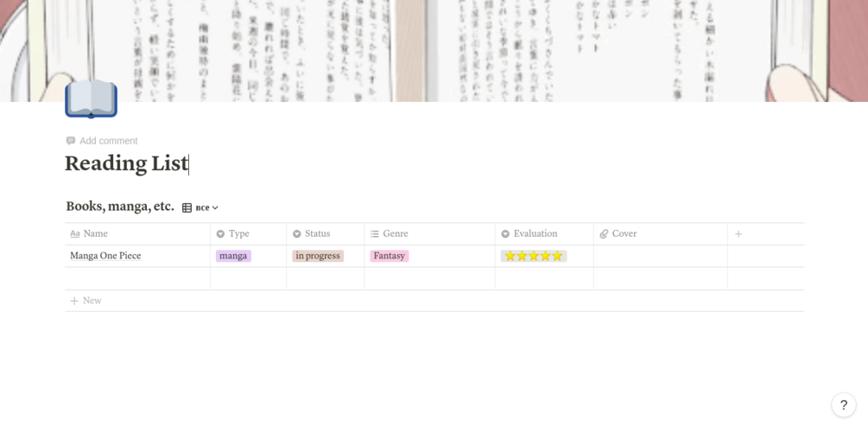Open the Evaluation column header
Image resolution: width=868 pixels, height=427 pixels.
(544, 233)
